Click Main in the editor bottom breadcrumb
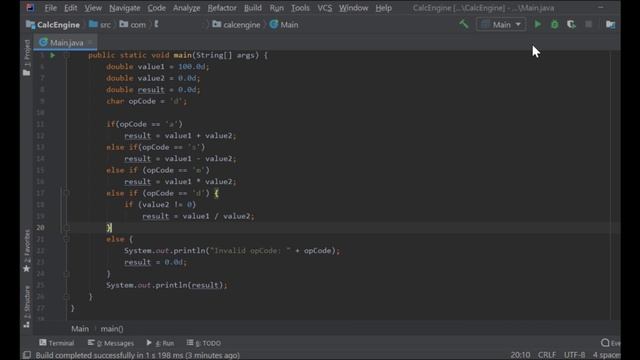The height and width of the screenshot is (360, 640). point(80,329)
